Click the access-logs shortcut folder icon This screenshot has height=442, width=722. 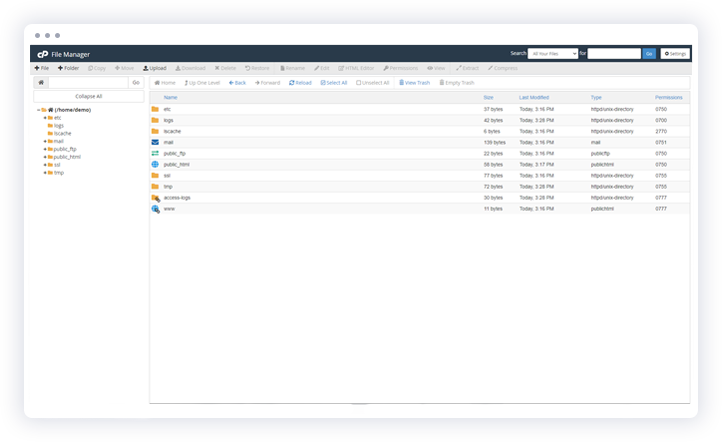(155, 197)
